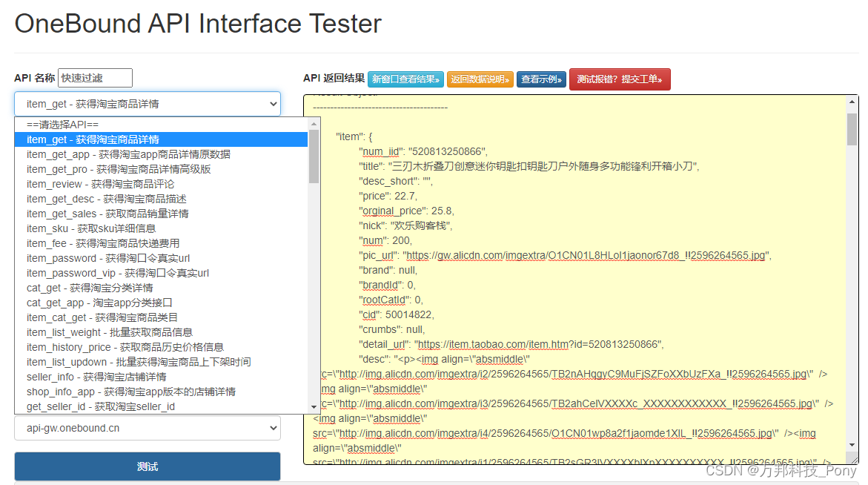The width and height of the screenshot is (868, 485).
Task: Select item_get_sales 获取商品销量详情 option
Action: [x=161, y=214]
